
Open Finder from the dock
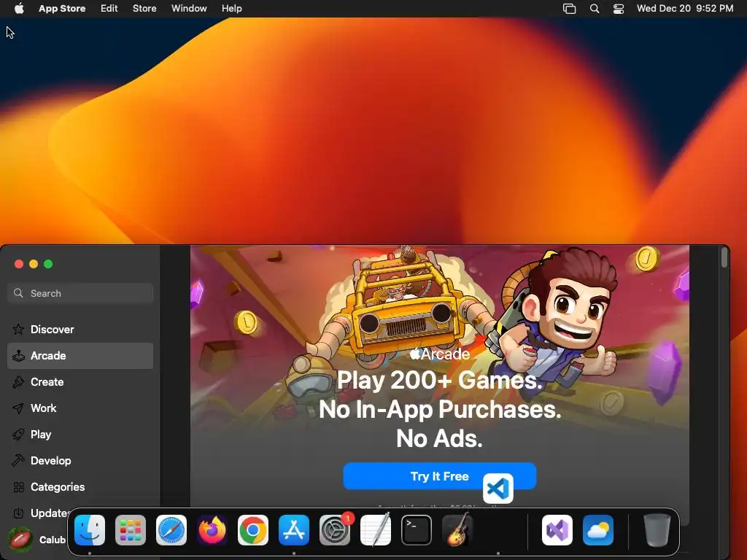(x=90, y=530)
